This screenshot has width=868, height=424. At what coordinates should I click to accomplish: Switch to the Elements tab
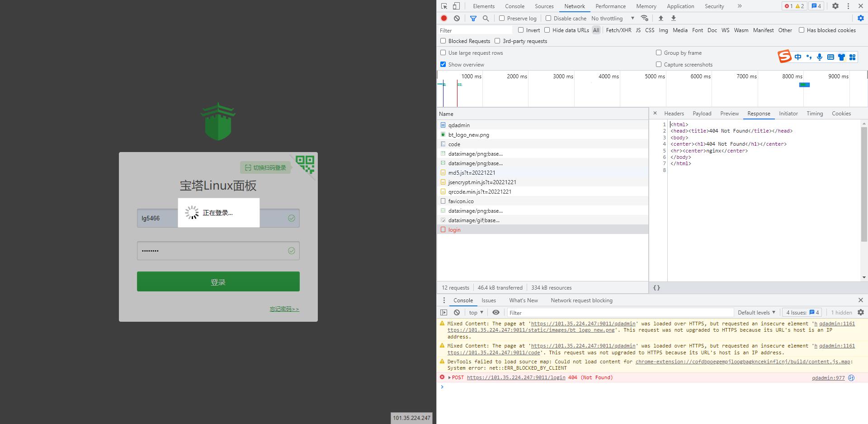click(x=484, y=6)
